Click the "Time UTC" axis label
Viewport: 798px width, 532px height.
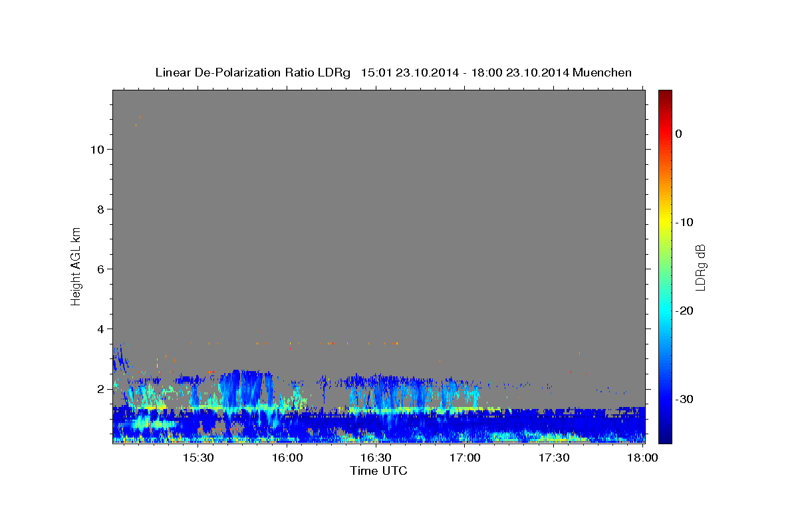(378, 471)
